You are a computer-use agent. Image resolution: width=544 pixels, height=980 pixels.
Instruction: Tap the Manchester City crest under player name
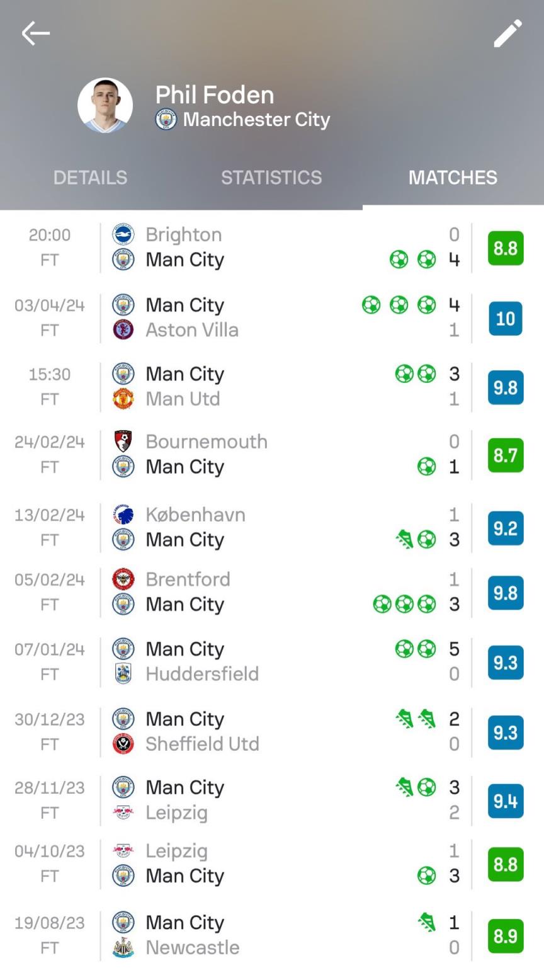166,120
